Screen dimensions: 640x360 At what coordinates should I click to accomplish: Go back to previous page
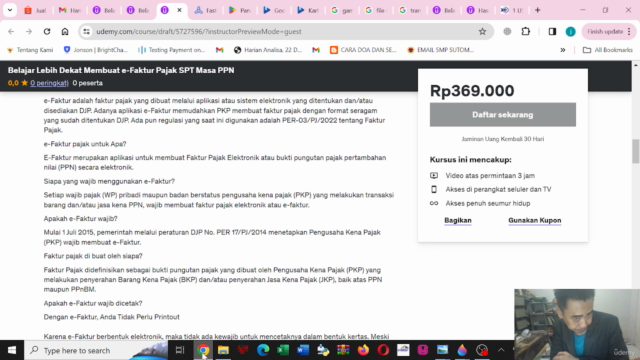[11, 31]
